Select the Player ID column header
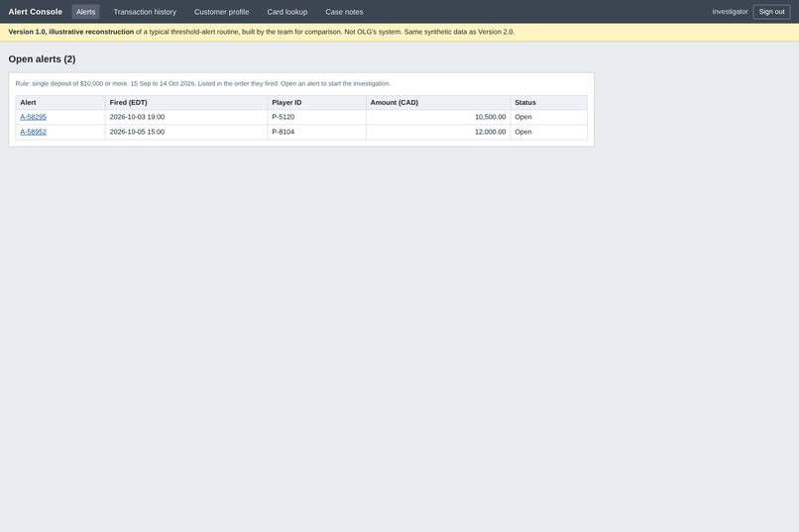The height and width of the screenshot is (532, 799). tap(316, 102)
